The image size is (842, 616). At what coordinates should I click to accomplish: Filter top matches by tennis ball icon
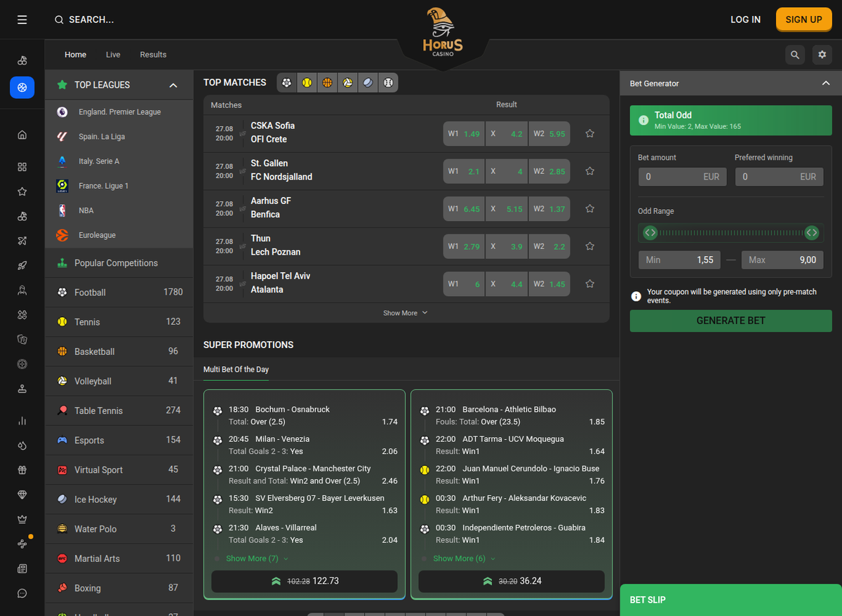point(307,83)
